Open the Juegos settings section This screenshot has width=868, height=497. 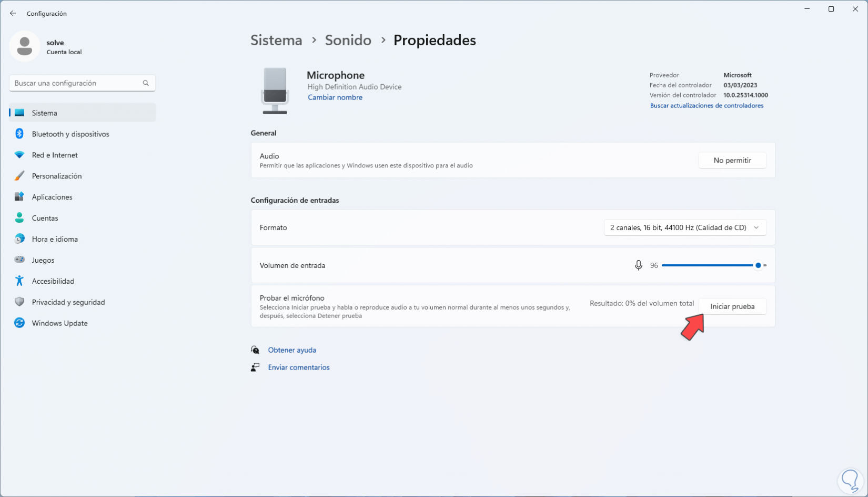tap(43, 260)
